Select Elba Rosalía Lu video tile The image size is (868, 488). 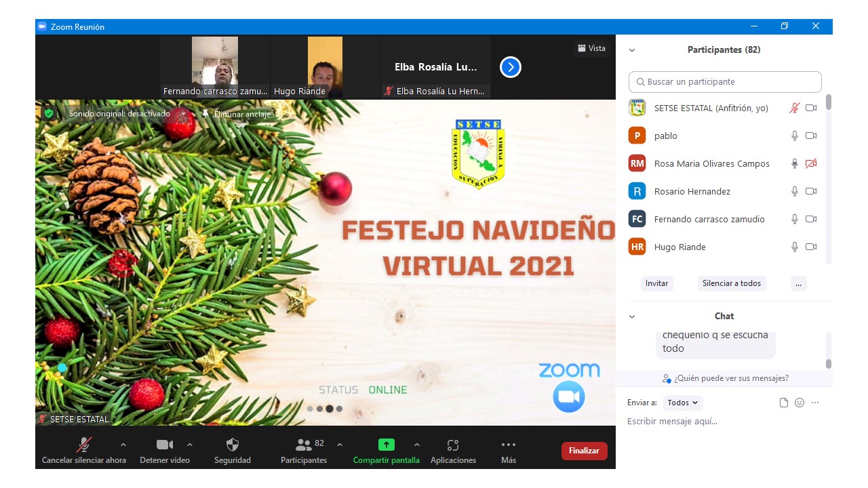pos(436,67)
